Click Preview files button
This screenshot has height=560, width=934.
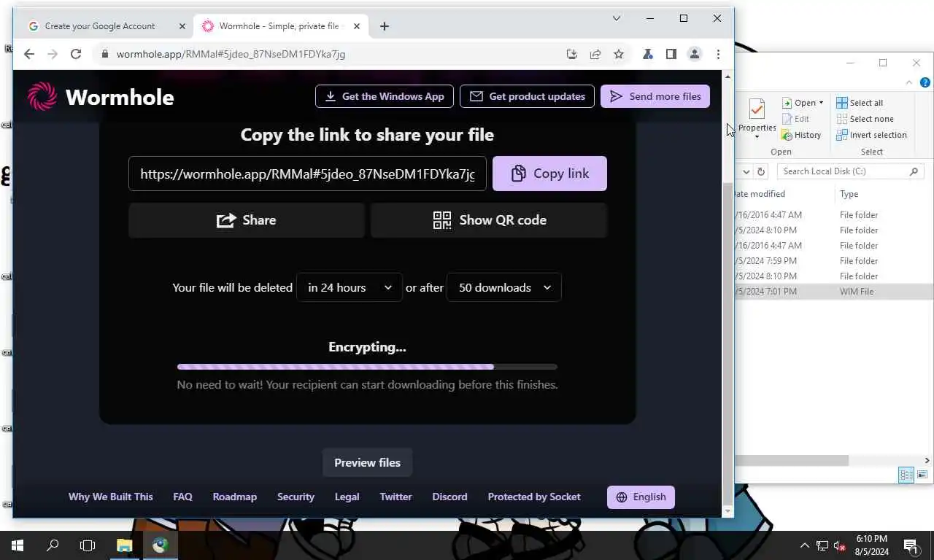(x=367, y=462)
